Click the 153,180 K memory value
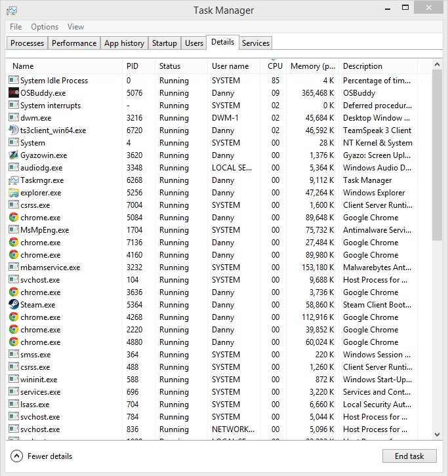The image size is (448, 476). pyautogui.click(x=317, y=267)
